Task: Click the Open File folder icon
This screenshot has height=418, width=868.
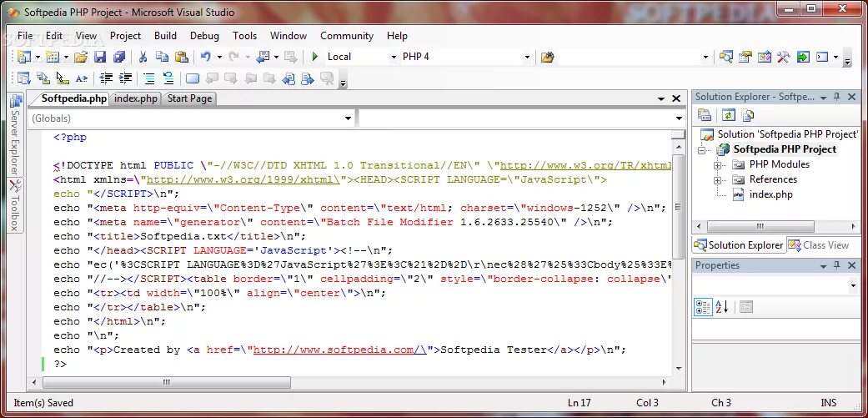Action: pyautogui.click(x=81, y=57)
